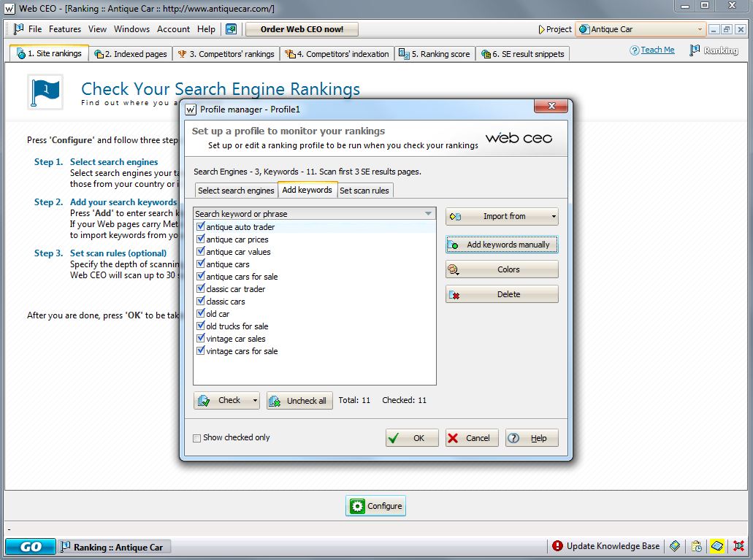
Task: Open the '6. SE result snippets' tab
Action: pyautogui.click(x=524, y=54)
